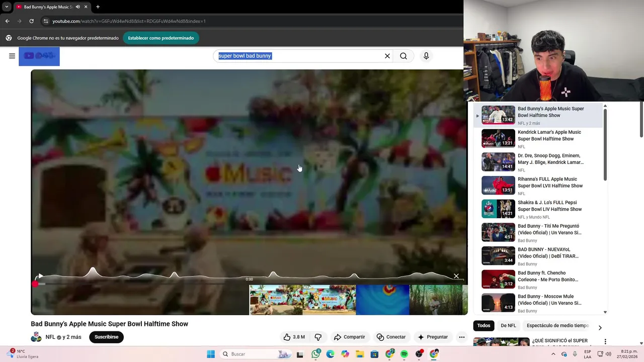Clear the search box with the X
644x362 pixels.
387,56
